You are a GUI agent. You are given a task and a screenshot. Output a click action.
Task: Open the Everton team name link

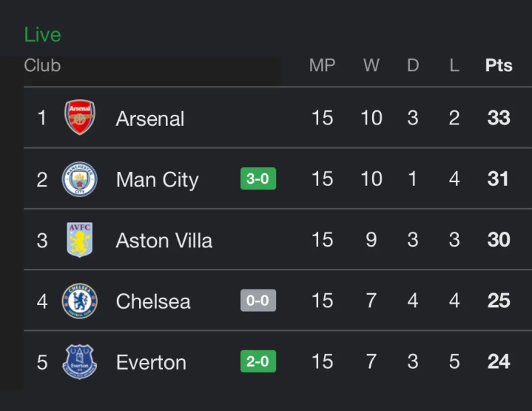click(151, 362)
